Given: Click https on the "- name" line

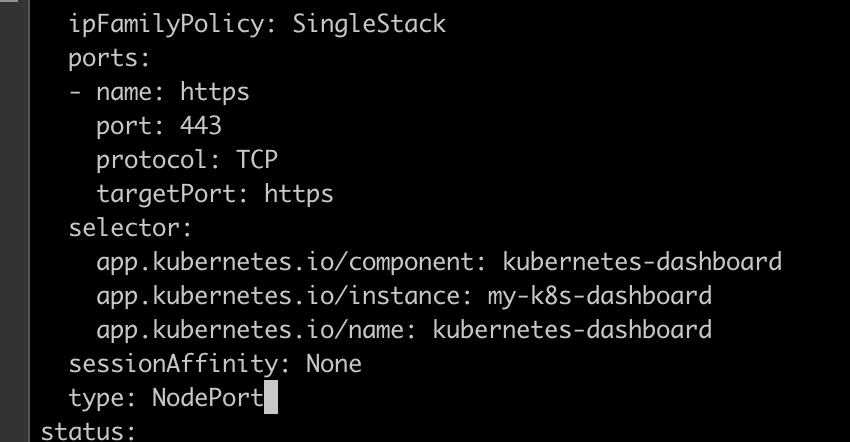Looking at the screenshot, I should coord(215,92).
